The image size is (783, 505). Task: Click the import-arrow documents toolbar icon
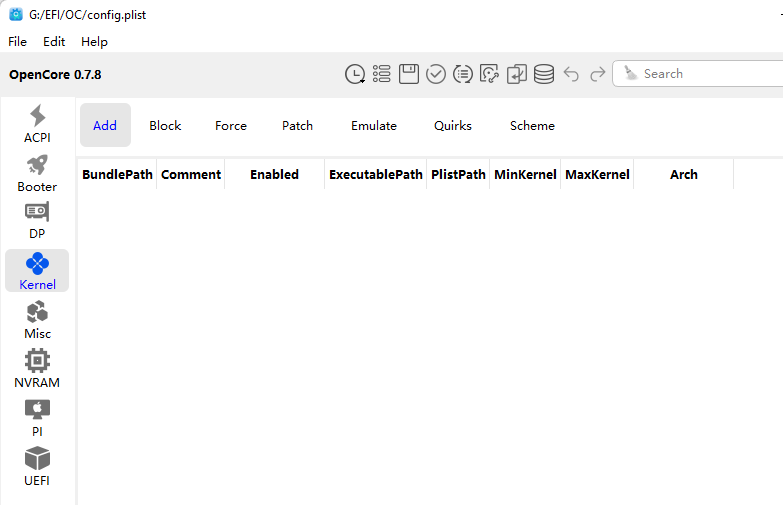(x=517, y=74)
